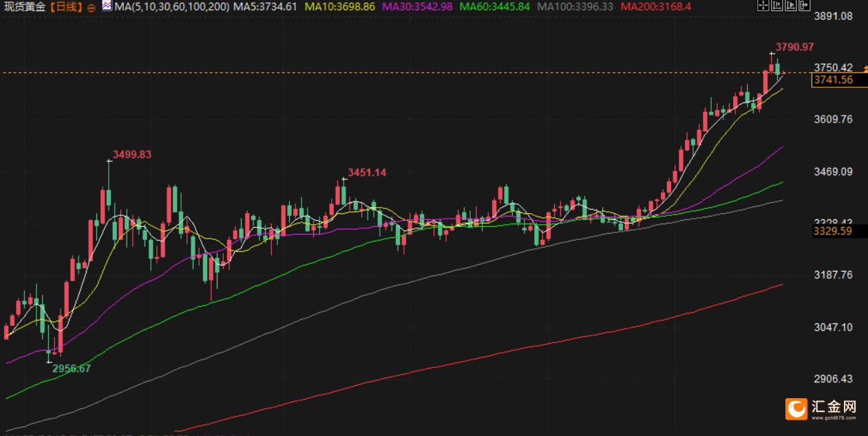Click the 3187.76 price axis label
This screenshot has width=868, height=436.
pyautogui.click(x=833, y=274)
